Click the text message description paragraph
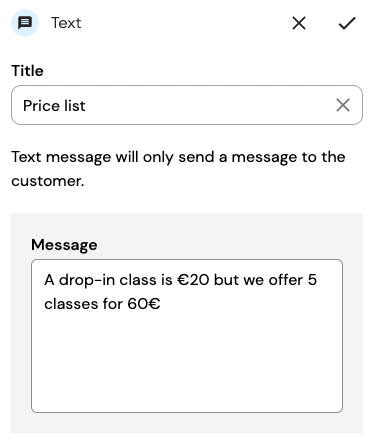The image size is (376, 440). (x=178, y=169)
